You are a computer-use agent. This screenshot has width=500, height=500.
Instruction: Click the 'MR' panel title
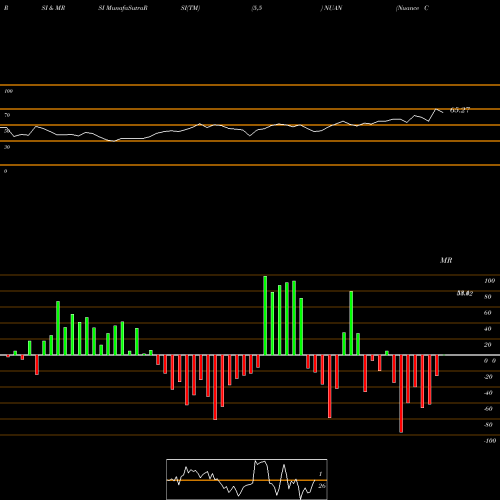[x=446, y=260]
